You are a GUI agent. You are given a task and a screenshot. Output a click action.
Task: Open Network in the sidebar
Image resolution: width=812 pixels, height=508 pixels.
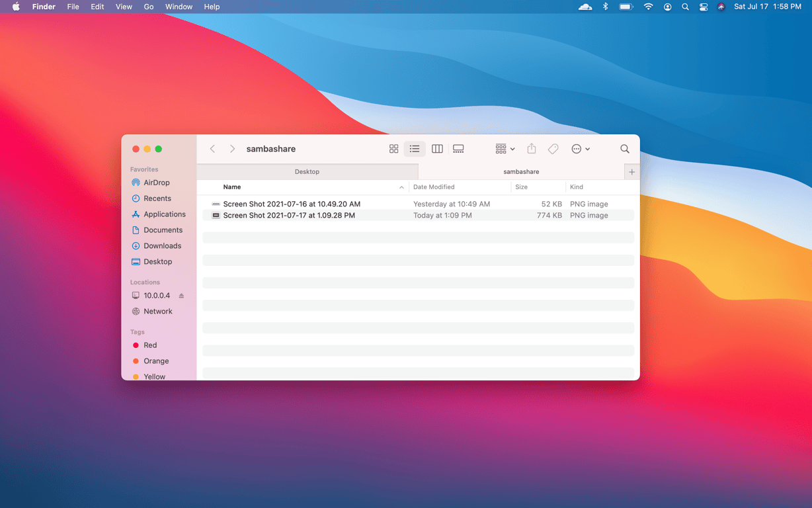coord(159,312)
